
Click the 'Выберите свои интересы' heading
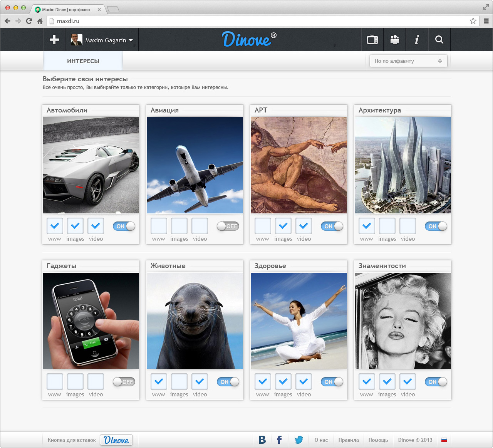(x=85, y=79)
